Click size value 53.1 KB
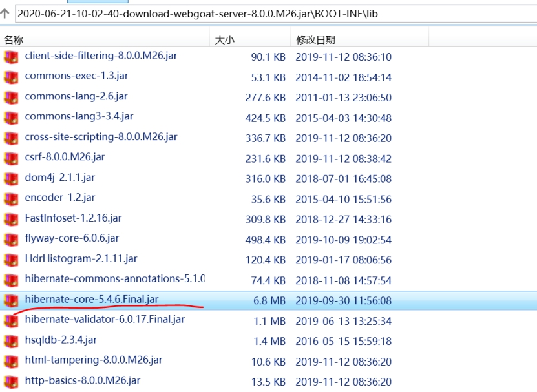The image size is (537, 392). click(268, 77)
